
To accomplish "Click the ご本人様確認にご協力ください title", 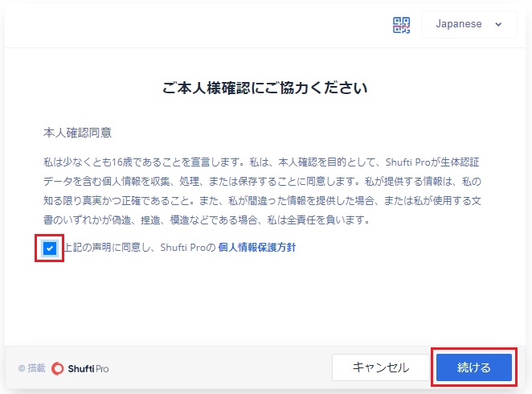I will (x=265, y=88).
